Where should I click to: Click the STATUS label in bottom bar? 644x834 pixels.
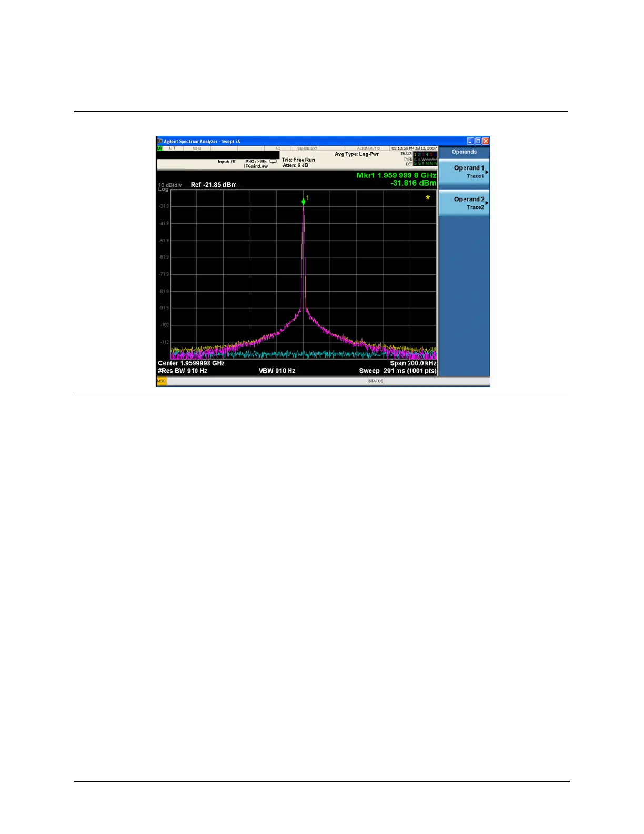click(x=376, y=381)
